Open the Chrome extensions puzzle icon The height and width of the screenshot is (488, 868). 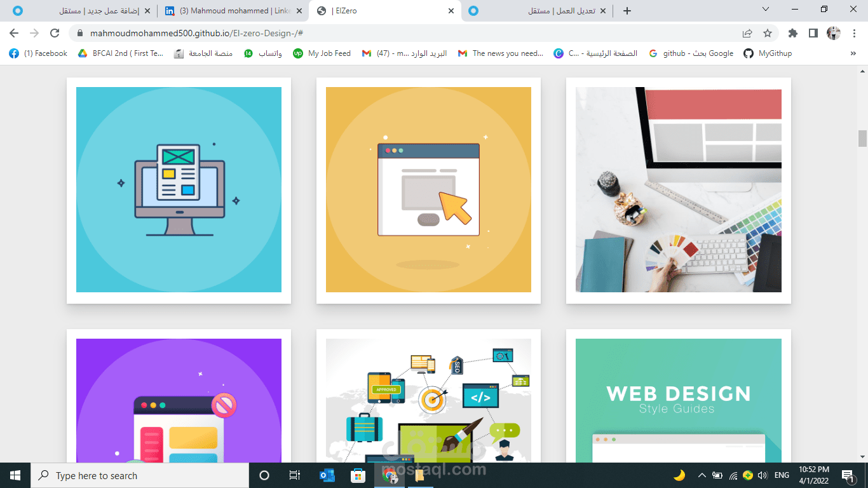[793, 33]
